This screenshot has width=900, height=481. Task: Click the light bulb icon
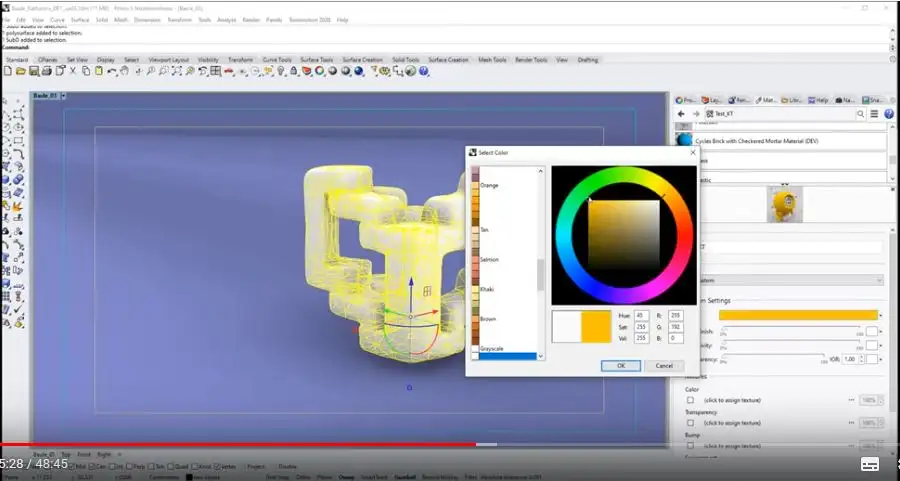pos(281,71)
